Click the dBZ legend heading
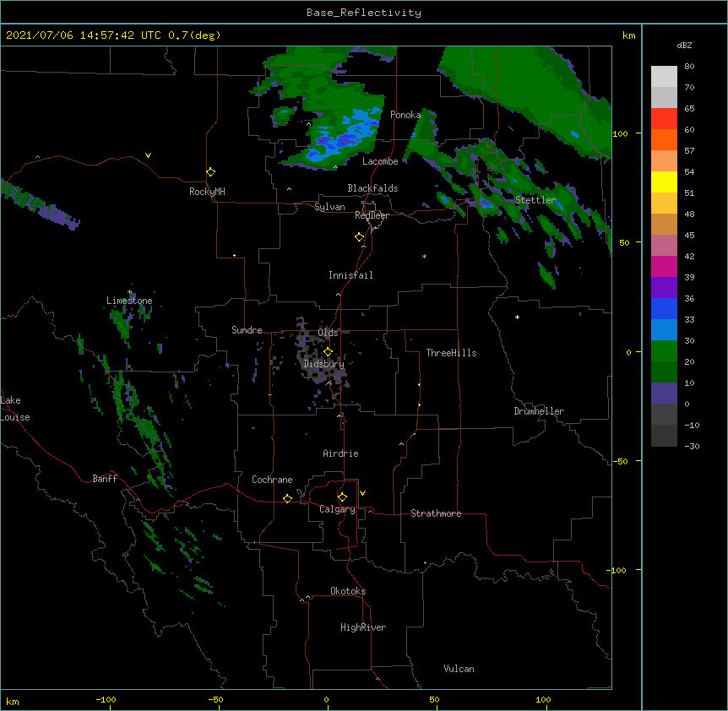 (x=684, y=45)
